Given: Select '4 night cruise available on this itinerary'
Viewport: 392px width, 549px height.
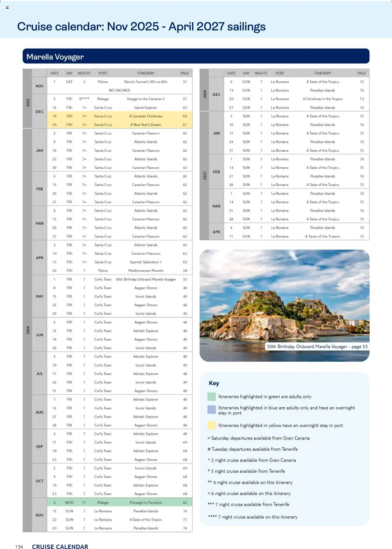Looking at the screenshot, I should (x=250, y=482).
